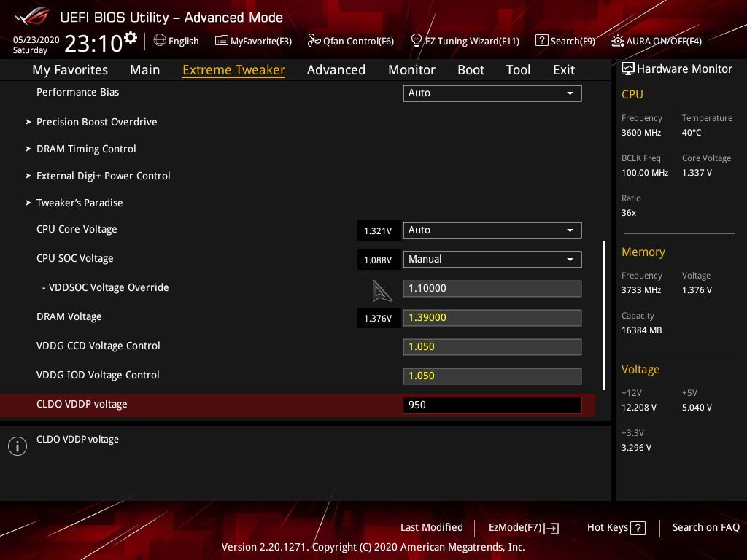Select the Extreme Tweaker tab

pos(233,70)
